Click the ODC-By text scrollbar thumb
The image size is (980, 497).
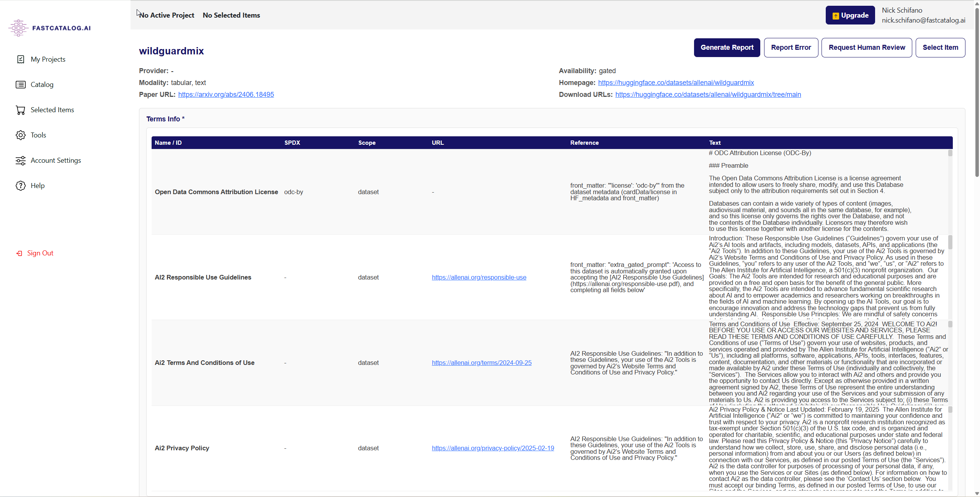(x=950, y=153)
